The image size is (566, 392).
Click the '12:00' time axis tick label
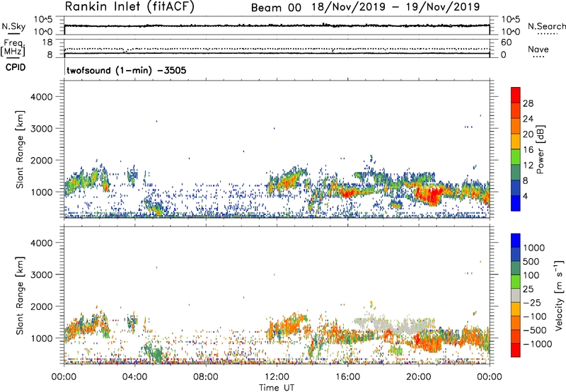pos(277,377)
